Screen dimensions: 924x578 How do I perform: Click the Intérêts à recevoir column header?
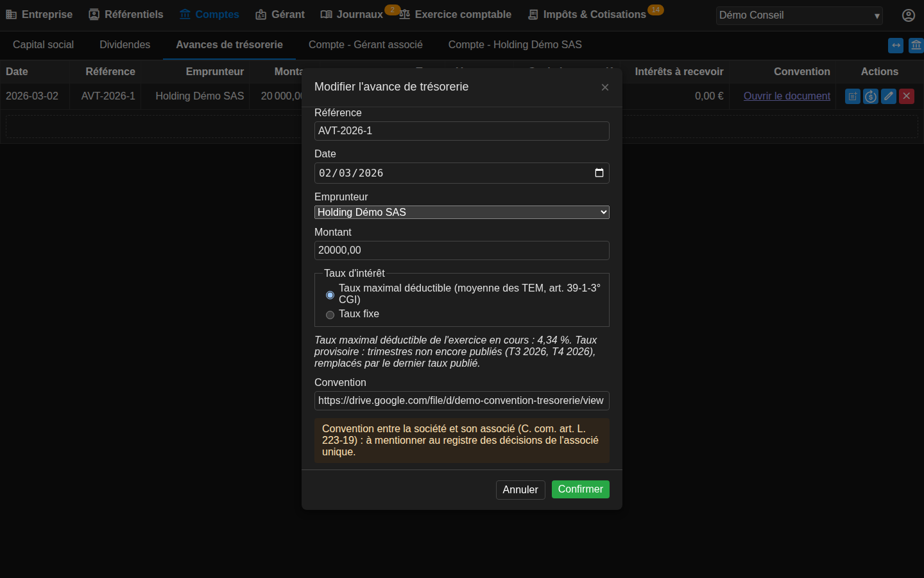click(679, 72)
